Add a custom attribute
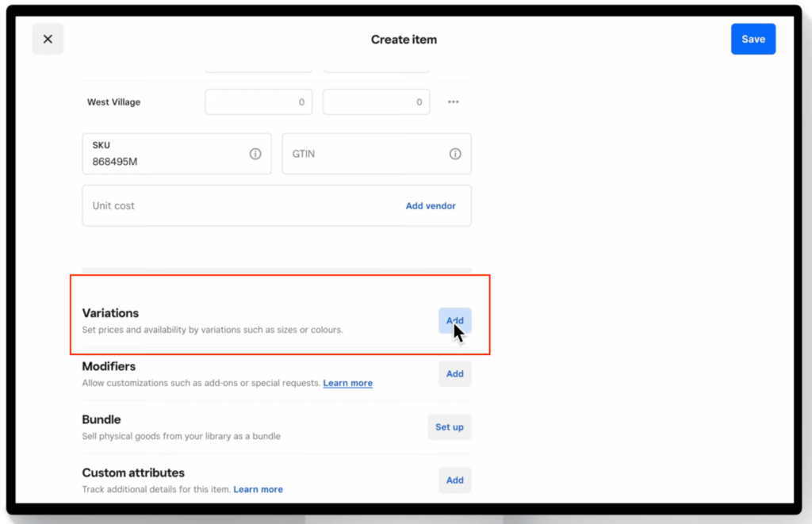This screenshot has height=524, width=812. click(454, 480)
